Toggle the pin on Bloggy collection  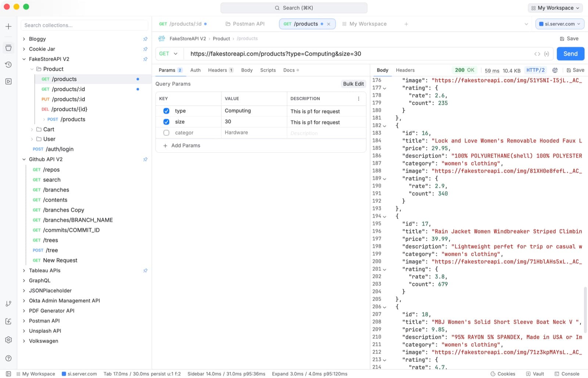coord(145,39)
